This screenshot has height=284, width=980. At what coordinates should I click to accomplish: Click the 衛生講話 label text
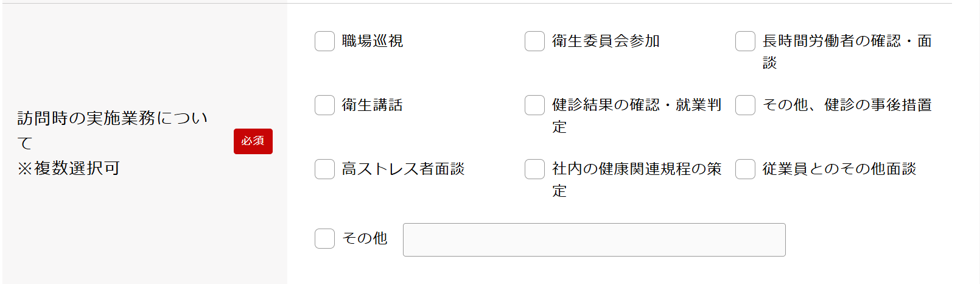(372, 105)
